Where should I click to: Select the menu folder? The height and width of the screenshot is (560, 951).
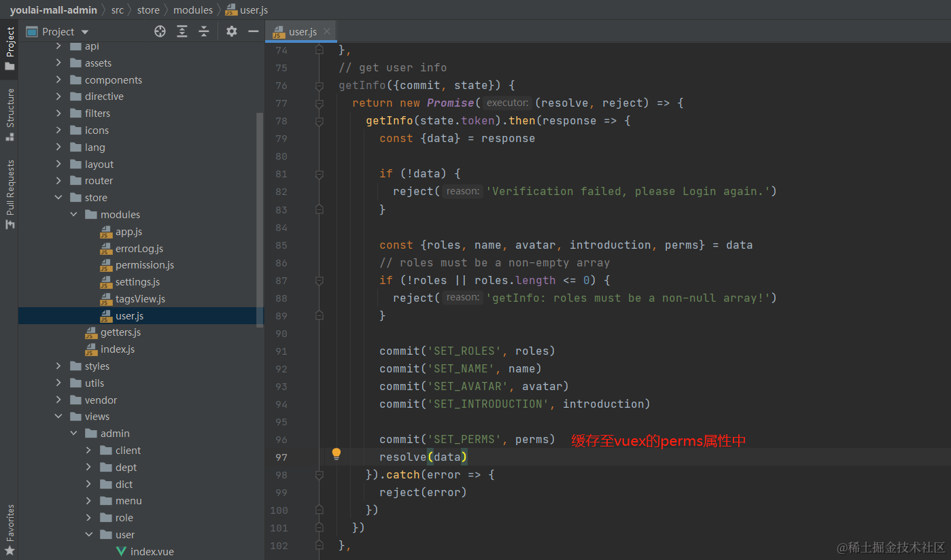[x=128, y=501]
